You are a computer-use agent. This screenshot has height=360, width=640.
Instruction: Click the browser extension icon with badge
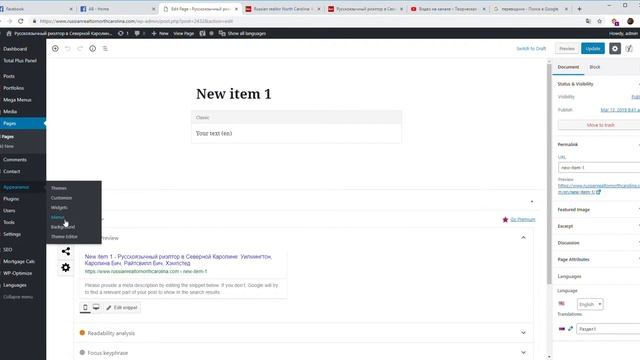615,22
